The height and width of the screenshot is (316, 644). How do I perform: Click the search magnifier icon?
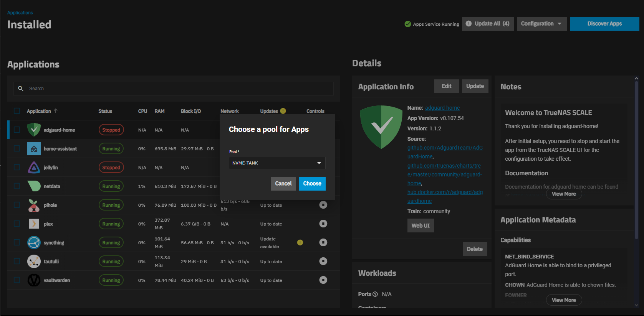click(21, 88)
